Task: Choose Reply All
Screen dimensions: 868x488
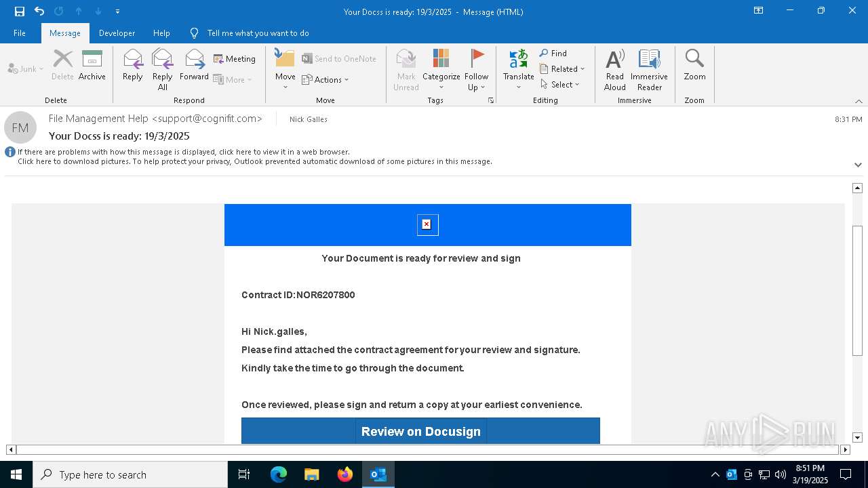Action: (x=163, y=69)
